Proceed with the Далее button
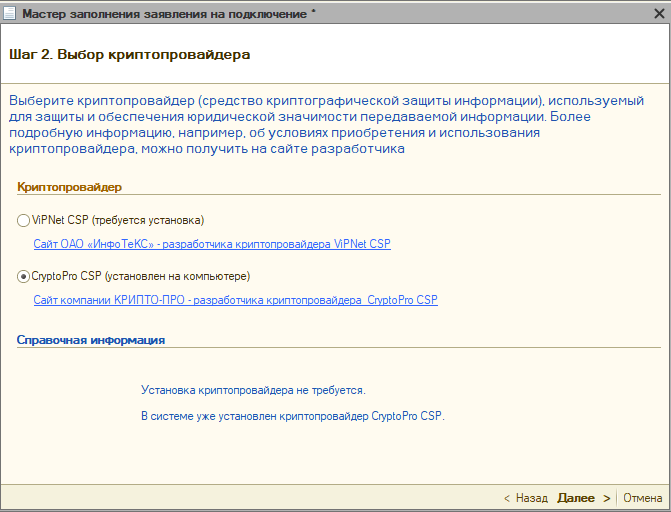The image size is (671, 512). coord(576,497)
